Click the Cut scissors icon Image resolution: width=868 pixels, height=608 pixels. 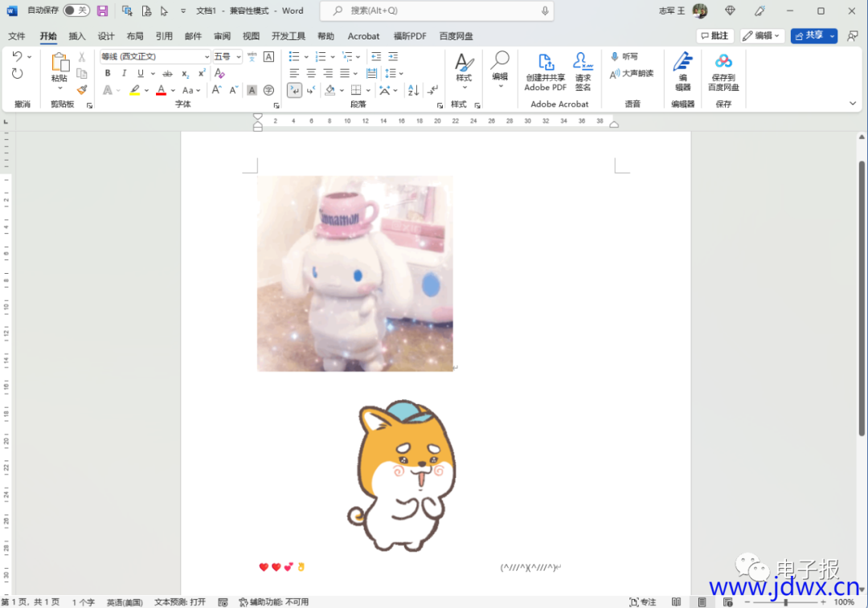point(82,56)
